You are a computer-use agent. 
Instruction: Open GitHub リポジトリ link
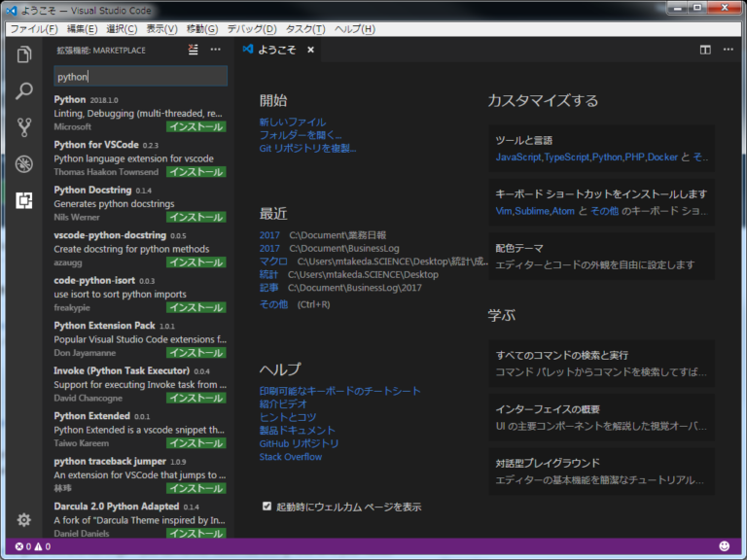pyautogui.click(x=299, y=443)
